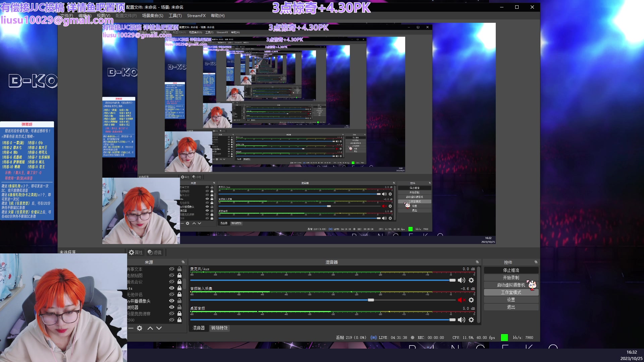This screenshot has height=362, width=644.
Task: Move selected source up with arrow
Action: (150, 328)
